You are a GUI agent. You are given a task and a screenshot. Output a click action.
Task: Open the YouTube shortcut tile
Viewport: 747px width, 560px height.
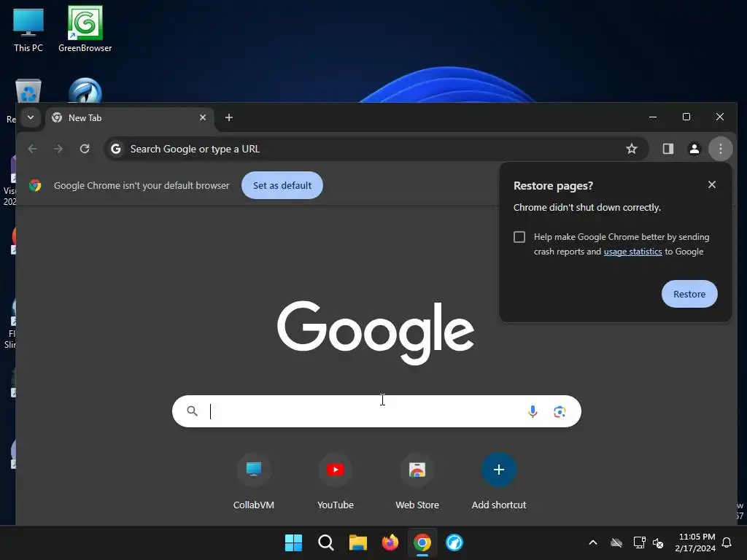336,481
